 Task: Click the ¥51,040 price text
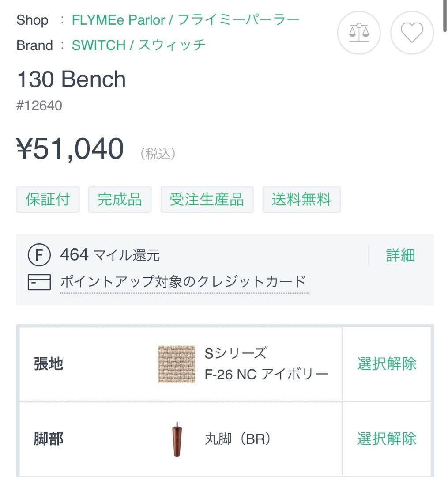(x=71, y=148)
